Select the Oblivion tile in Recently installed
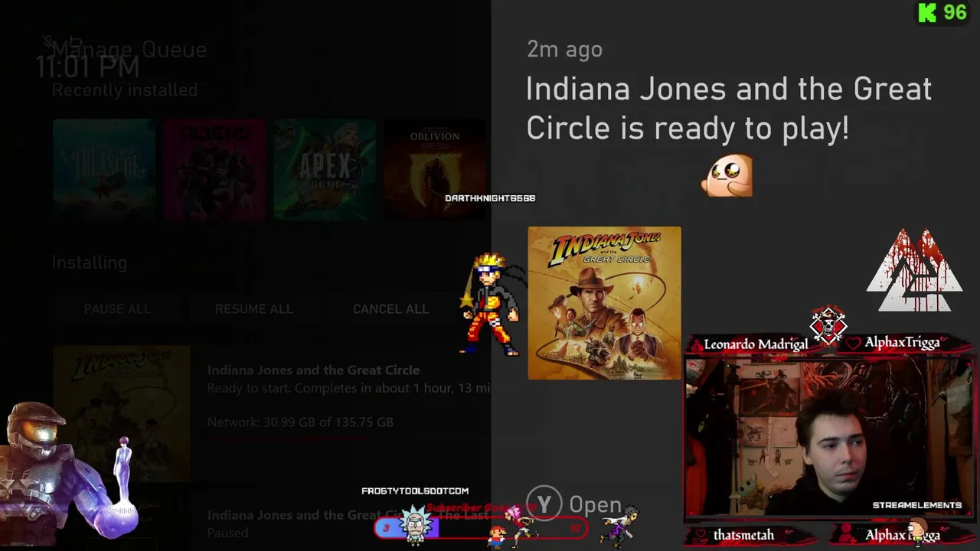 pos(435,170)
